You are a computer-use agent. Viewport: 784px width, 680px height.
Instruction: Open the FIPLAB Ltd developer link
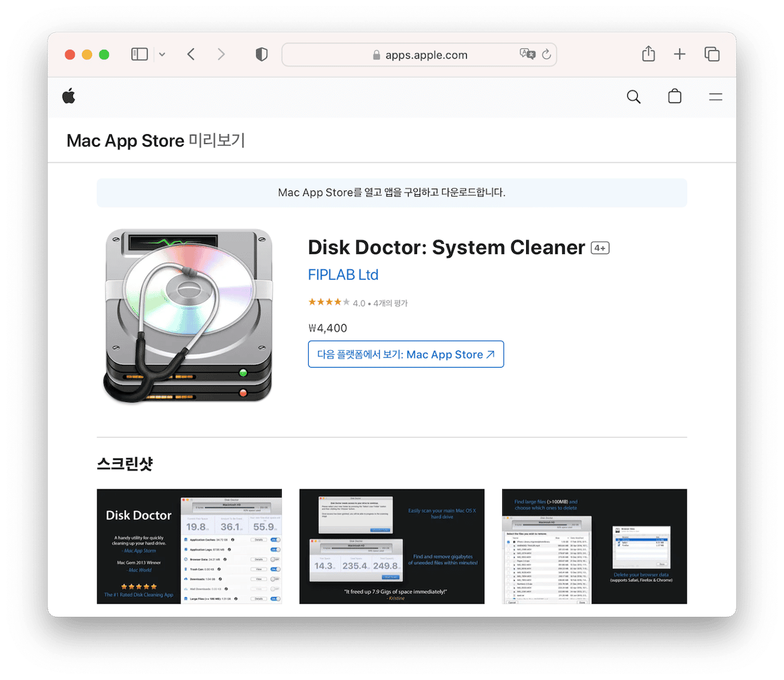pyautogui.click(x=343, y=275)
